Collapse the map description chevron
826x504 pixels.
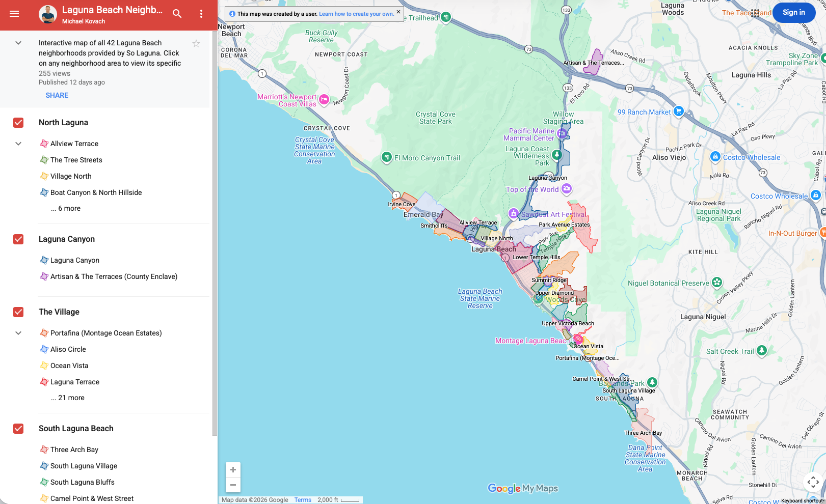pos(18,43)
